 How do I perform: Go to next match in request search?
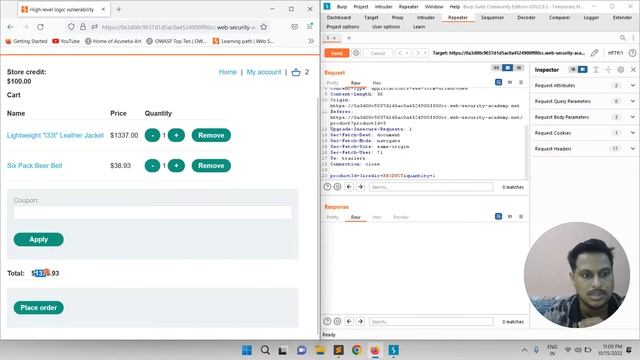coord(360,187)
